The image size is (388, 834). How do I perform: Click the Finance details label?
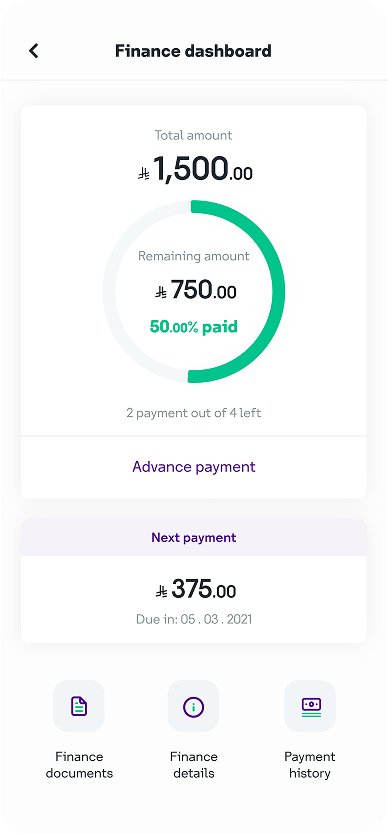[x=194, y=765]
